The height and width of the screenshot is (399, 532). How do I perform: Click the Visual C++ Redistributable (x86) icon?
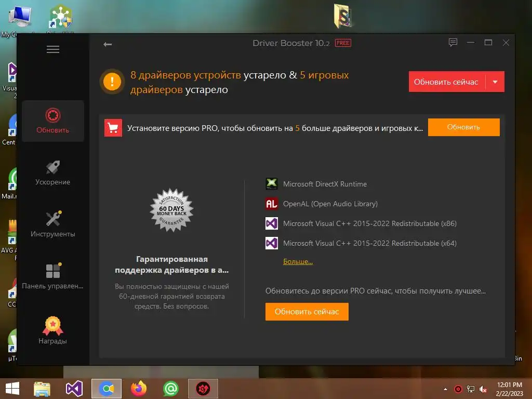tap(271, 223)
